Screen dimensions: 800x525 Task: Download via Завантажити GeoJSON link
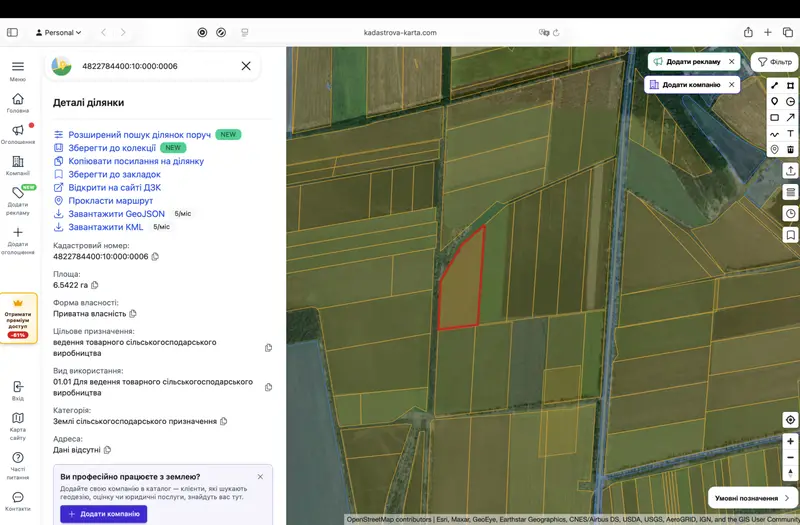coord(116,214)
